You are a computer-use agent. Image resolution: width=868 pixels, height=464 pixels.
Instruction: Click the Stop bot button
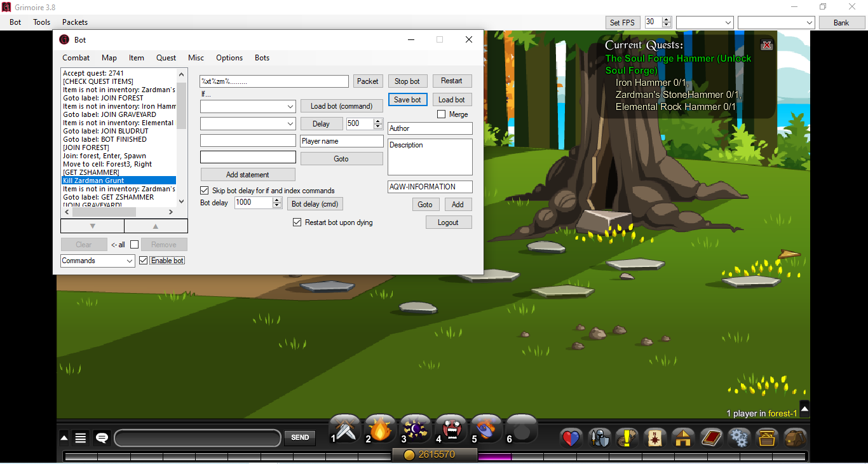(407, 81)
